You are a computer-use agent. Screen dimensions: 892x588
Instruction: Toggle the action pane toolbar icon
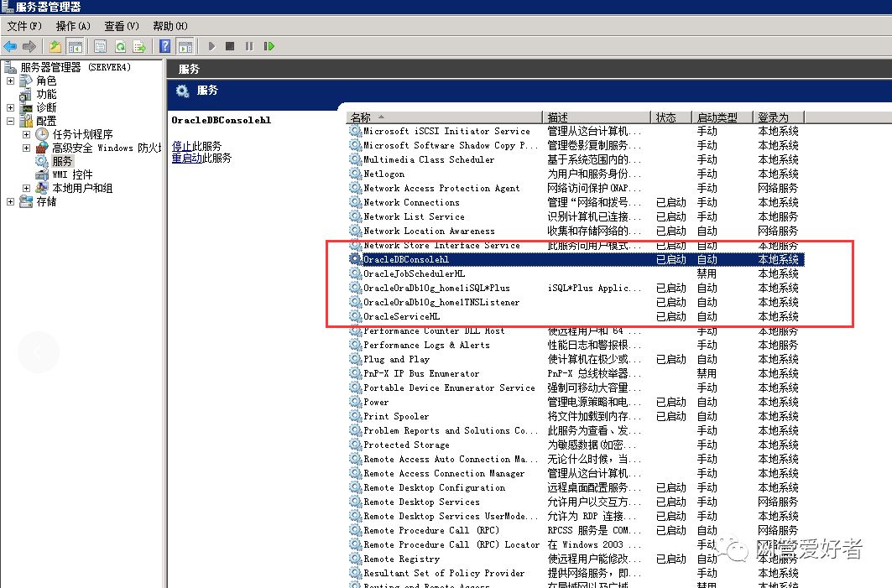[185, 46]
